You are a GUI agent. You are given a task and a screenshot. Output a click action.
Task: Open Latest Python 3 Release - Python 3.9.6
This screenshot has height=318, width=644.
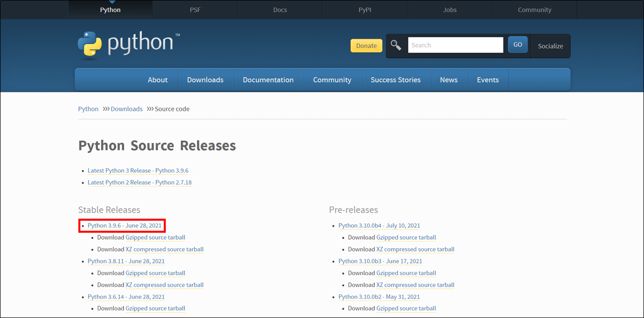138,171
